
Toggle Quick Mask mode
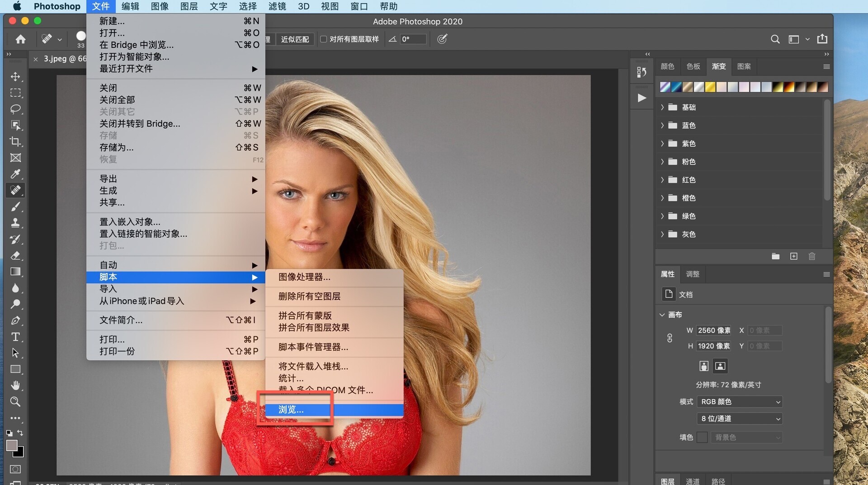[15, 469]
